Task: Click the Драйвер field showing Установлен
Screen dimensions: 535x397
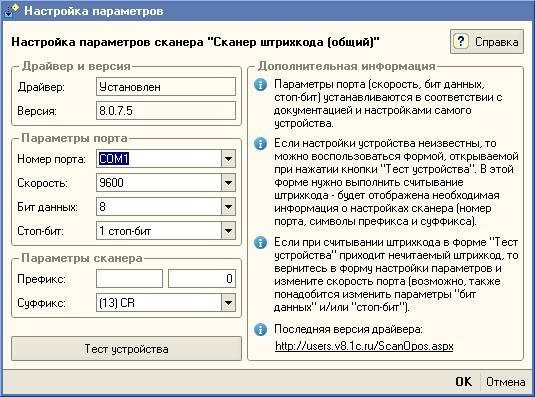Action: (x=166, y=87)
